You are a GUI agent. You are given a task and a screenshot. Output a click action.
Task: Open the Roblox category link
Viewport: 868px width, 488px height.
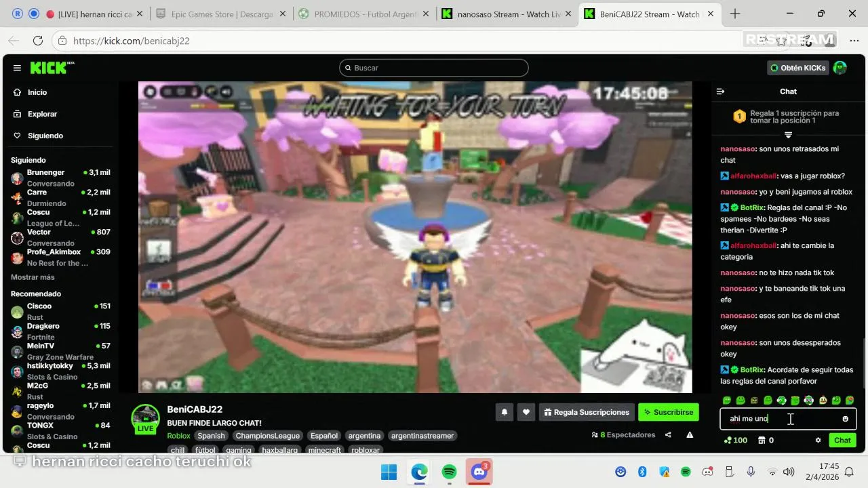(x=179, y=436)
